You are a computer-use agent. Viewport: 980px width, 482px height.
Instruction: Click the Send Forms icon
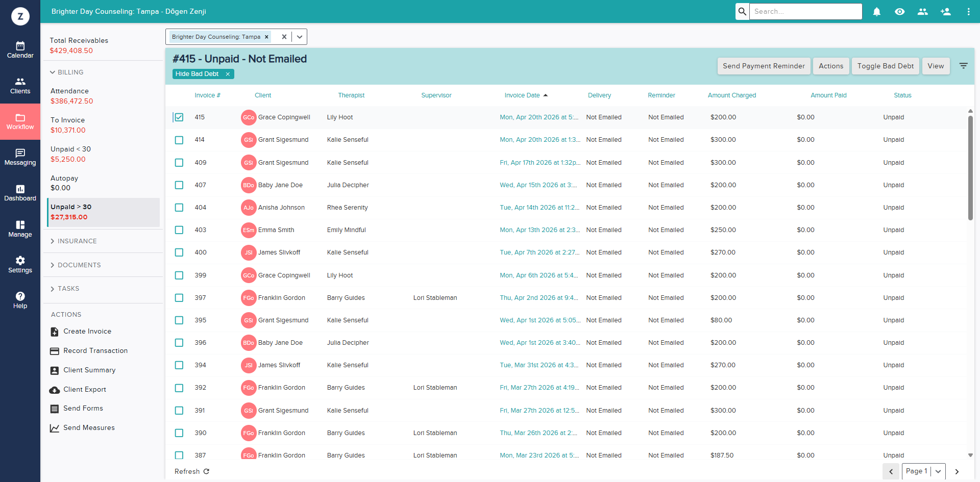[55, 409]
